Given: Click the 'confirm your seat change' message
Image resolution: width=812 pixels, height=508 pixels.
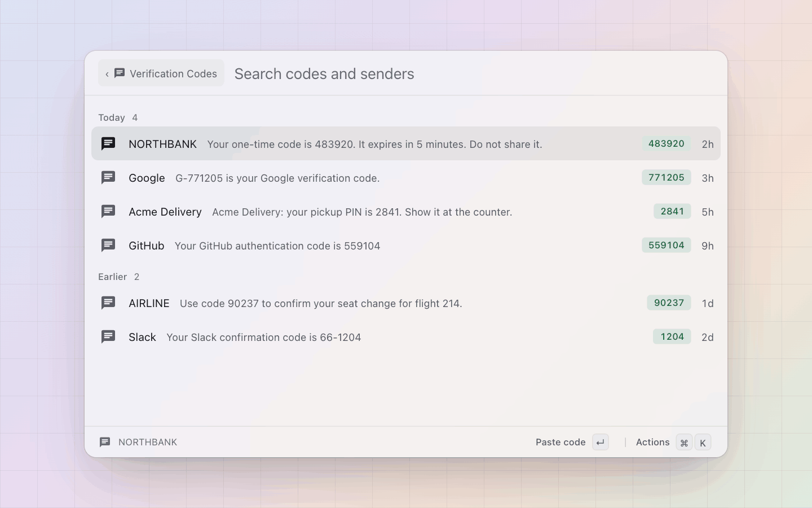Looking at the screenshot, I should [321, 303].
